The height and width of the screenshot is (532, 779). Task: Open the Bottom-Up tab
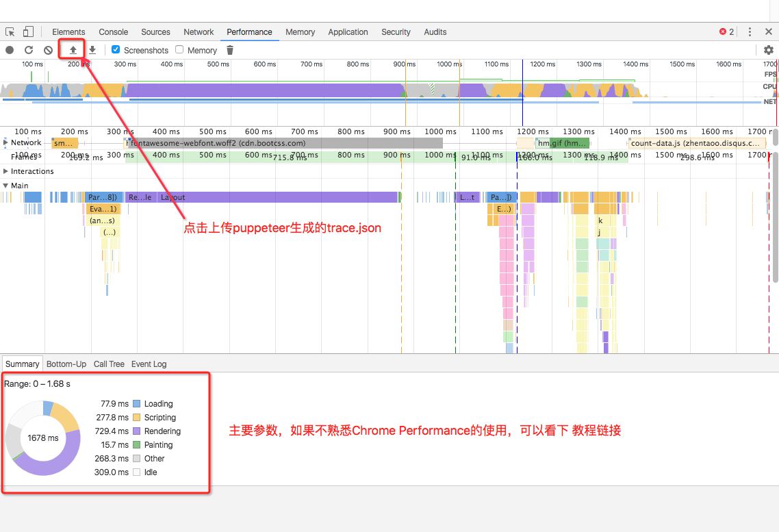click(66, 364)
